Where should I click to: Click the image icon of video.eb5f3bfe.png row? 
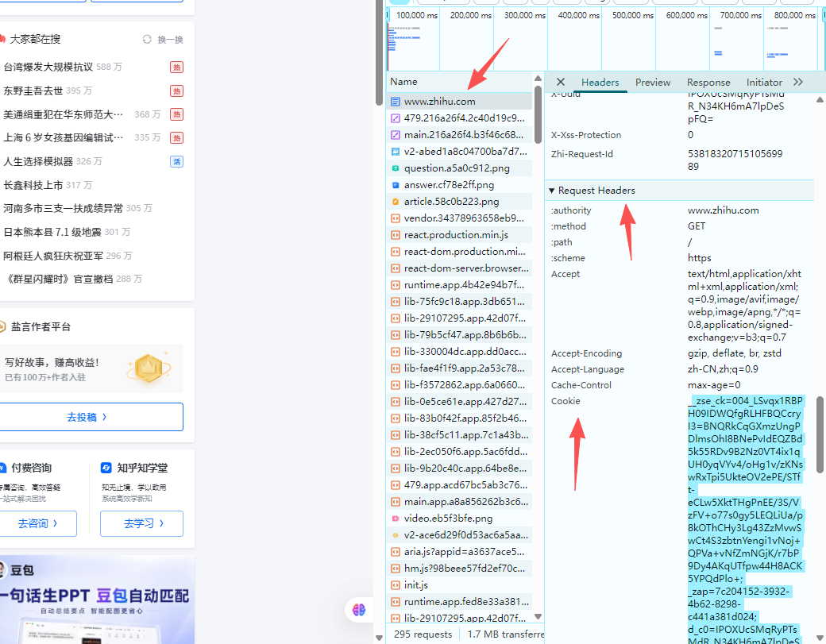point(395,519)
